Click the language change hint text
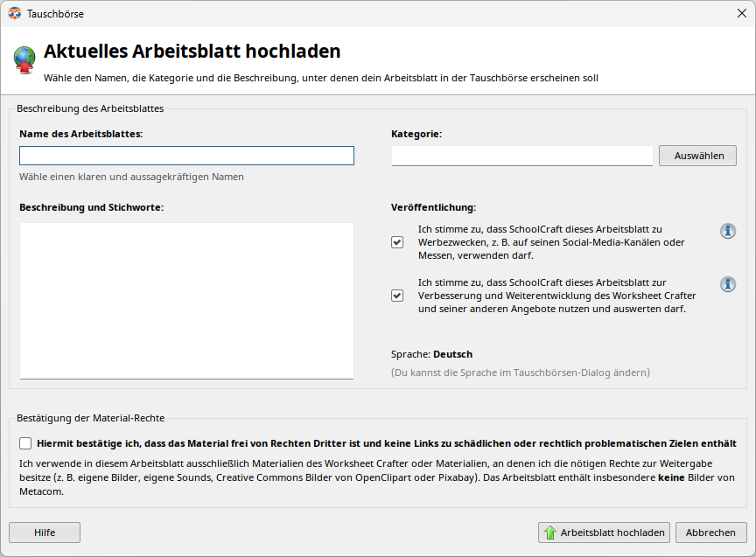The image size is (756, 557). click(521, 372)
